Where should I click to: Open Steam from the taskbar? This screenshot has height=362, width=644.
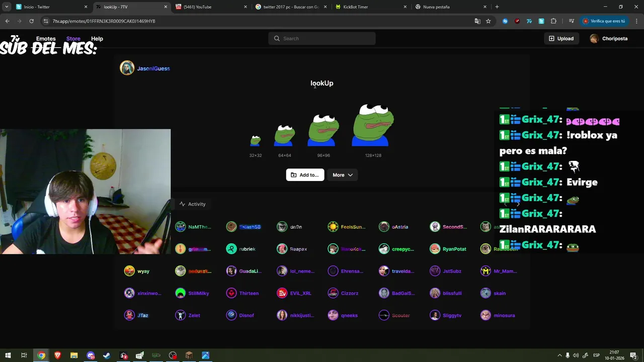coord(107,355)
